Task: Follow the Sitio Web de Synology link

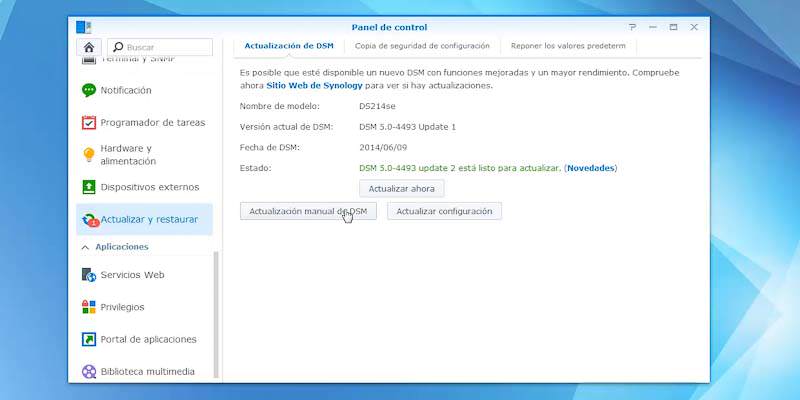Action: click(314, 86)
